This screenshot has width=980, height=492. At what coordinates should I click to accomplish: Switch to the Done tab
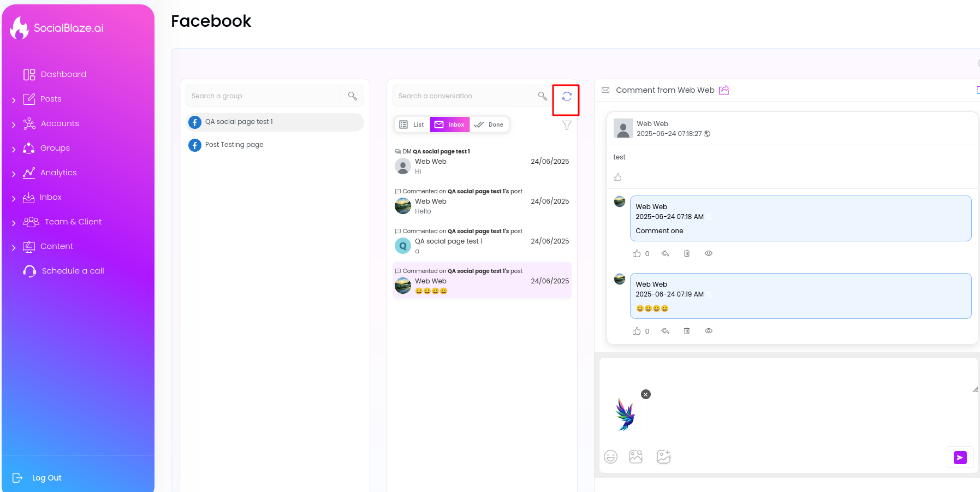pyautogui.click(x=489, y=125)
